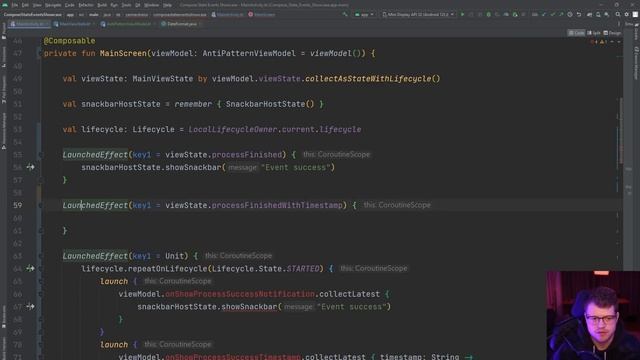Viewport: 640px width, 360px height.
Task: Click the Rollback undo arrow icon
Action: tap(579, 14)
